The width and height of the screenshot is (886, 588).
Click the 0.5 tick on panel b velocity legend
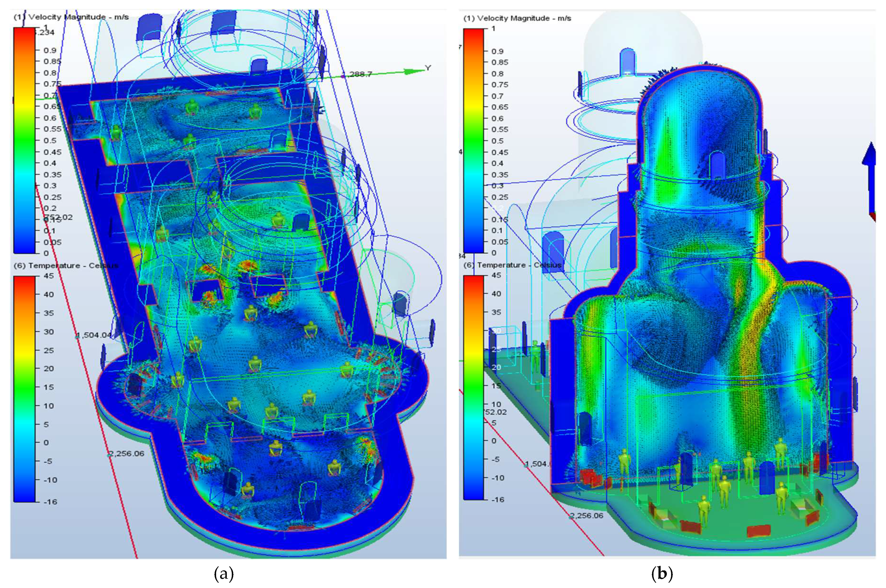tap(497, 141)
